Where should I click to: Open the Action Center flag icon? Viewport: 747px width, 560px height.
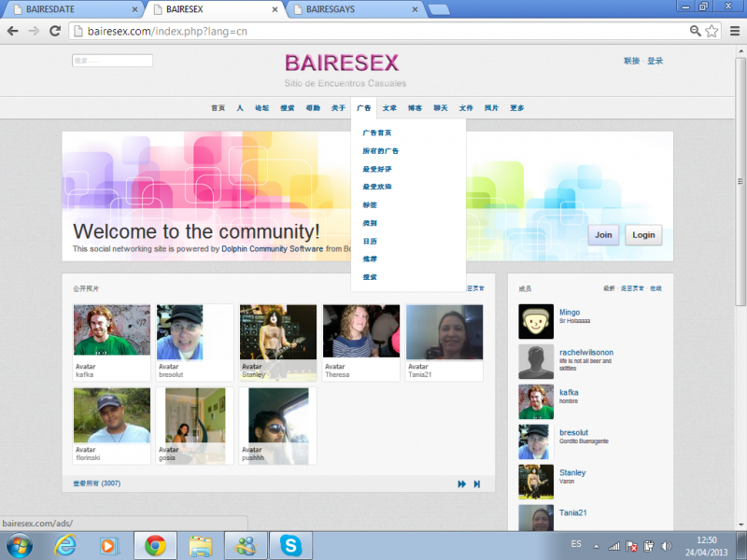(632, 546)
